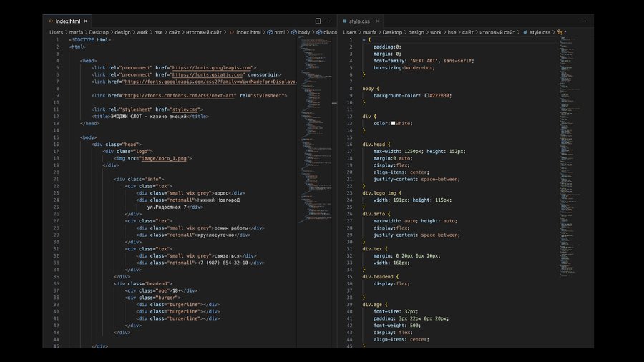The width and height of the screenshot is (644, 362).
Task: Open the style.css breadcrumb in right editor
Action: point(540,32)
